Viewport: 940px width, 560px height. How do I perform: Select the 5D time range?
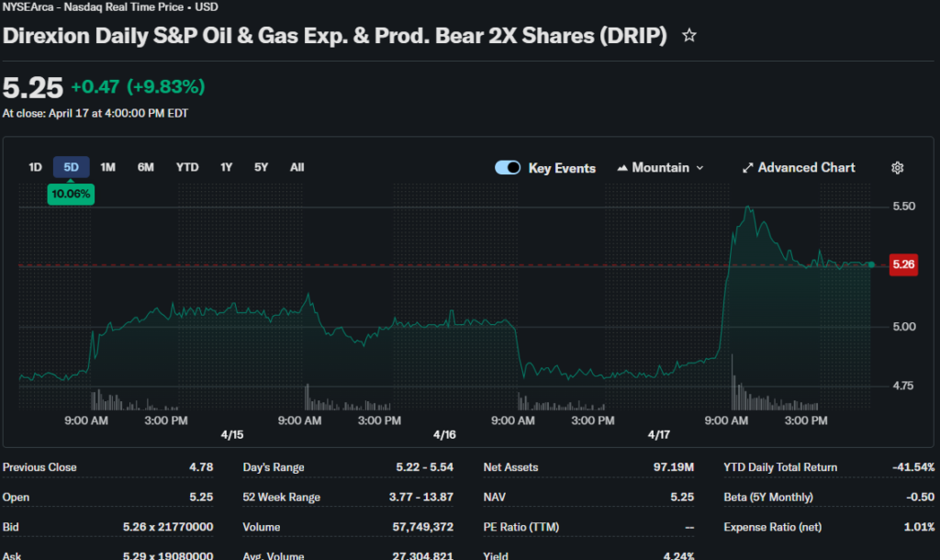pos(71,167)
